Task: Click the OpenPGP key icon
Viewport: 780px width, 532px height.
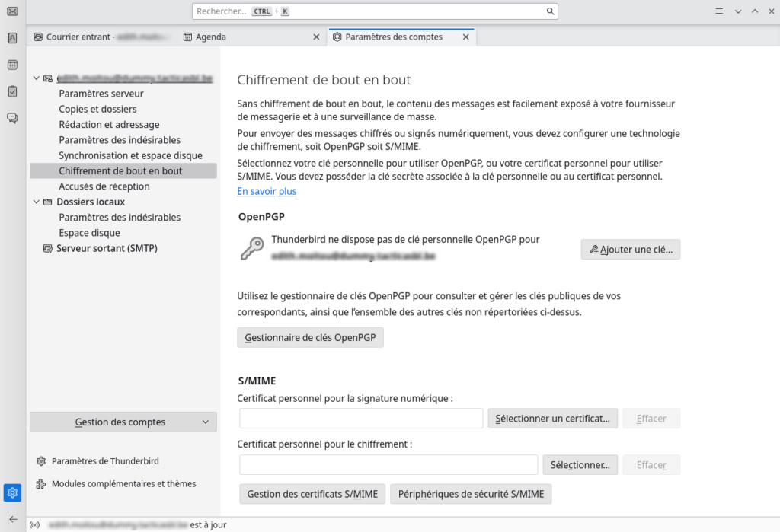Action: pos(252,248)
